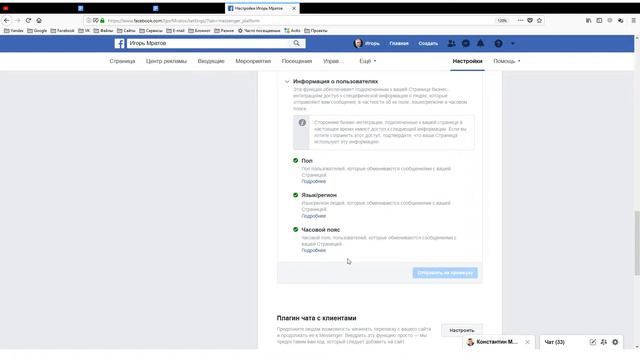View site security padlock info

click(102, 20)
